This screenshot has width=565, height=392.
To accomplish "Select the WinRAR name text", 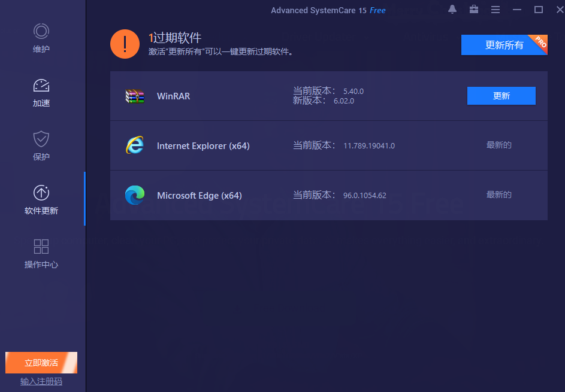I will (173, 96).
